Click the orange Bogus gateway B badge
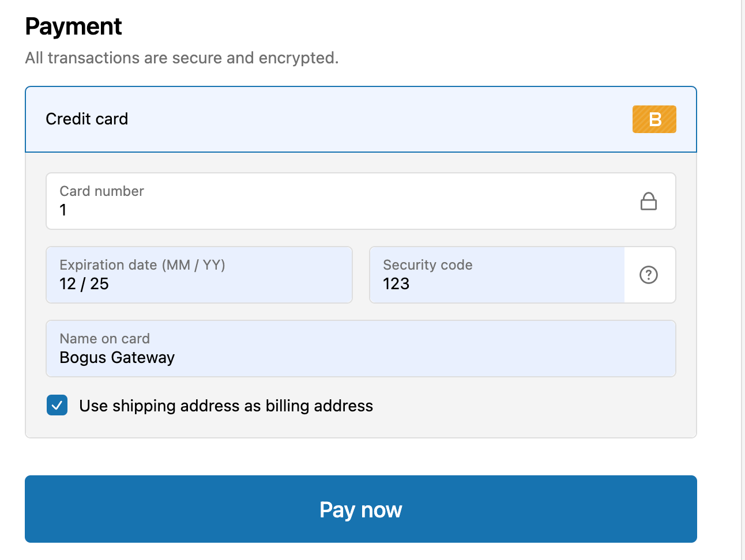 click(x=654, y=119)
